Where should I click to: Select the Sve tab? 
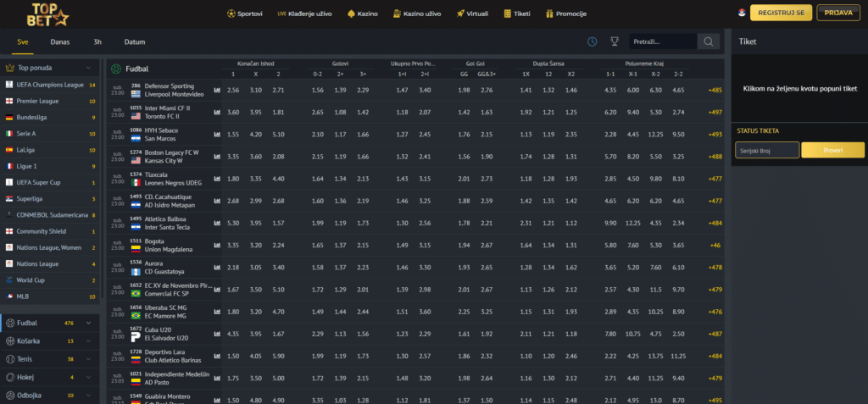coord(23,42)
